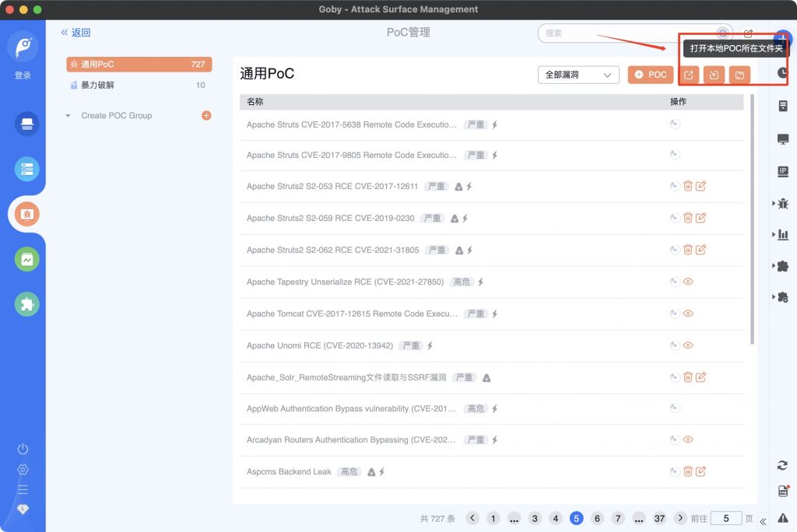The width and height of the screenshot is (797, 532).
Task: Click the power icon in the left sidebar
Action: tap(23, 449)
